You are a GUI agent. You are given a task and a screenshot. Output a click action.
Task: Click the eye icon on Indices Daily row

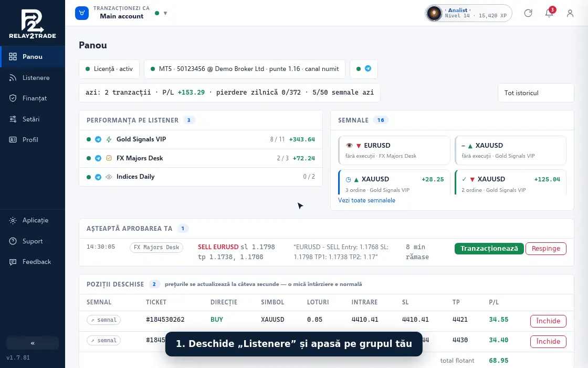[109, 177]
